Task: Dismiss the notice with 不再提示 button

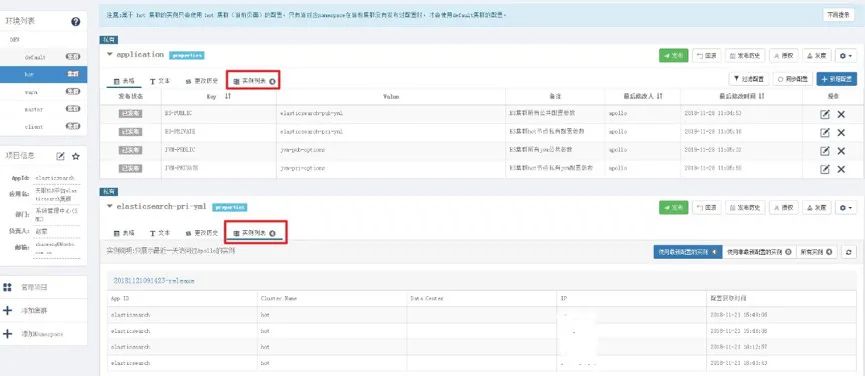Action: (x=839, y=15)
